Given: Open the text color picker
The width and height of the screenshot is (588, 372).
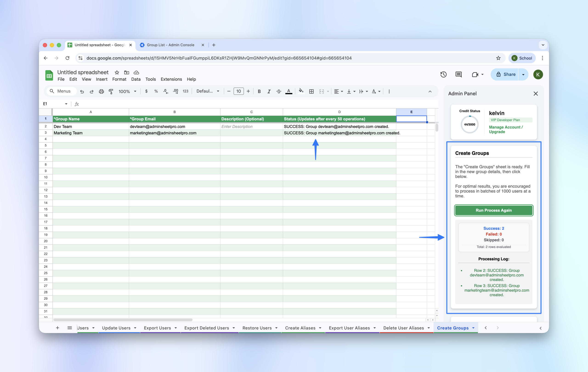Looking at the screenshot, I should click(289, 91).
